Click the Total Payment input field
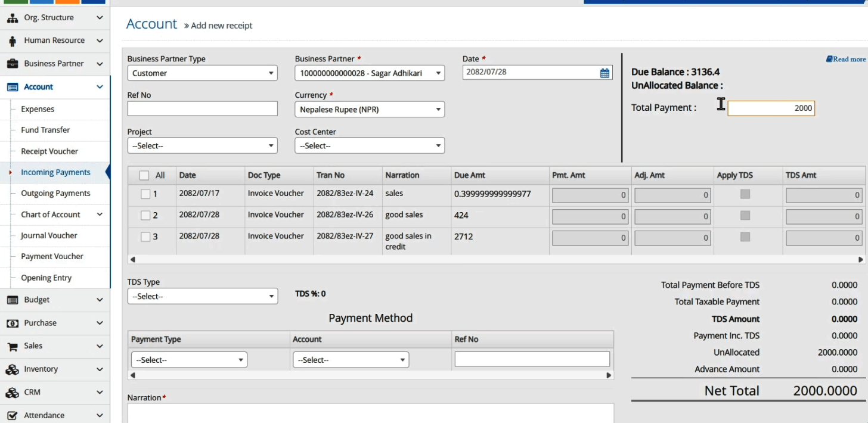Screen dimensions: 868x423 point(770,108)
